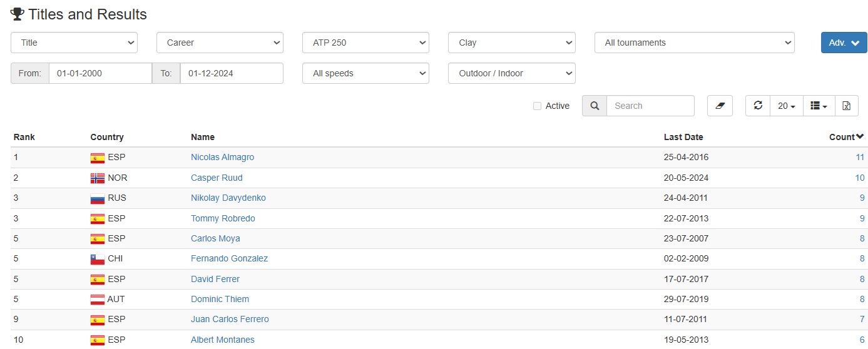Open the 20 rows per page menu
Viewport: 868px width, 349px height.
787,106
